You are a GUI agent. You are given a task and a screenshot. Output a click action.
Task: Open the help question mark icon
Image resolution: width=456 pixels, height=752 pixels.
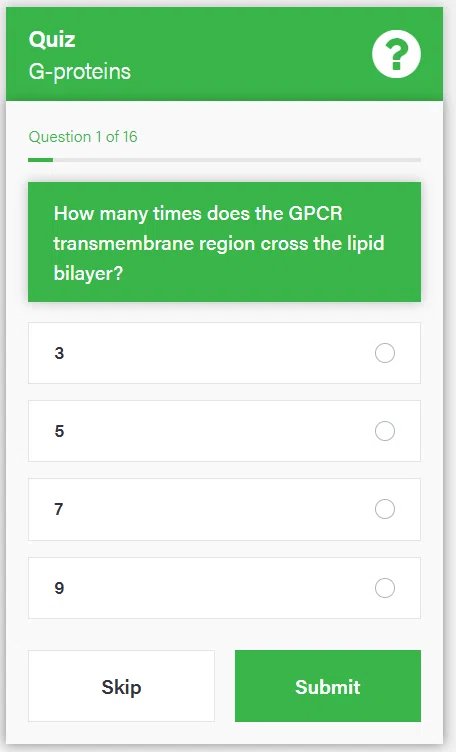pos(396,54)
